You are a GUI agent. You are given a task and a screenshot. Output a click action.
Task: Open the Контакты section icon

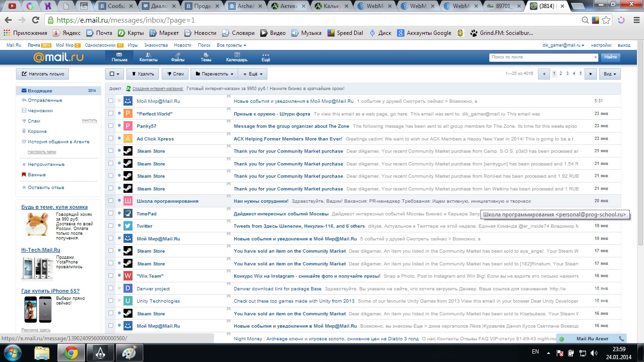pyautogui.click(x=149, y=57)
